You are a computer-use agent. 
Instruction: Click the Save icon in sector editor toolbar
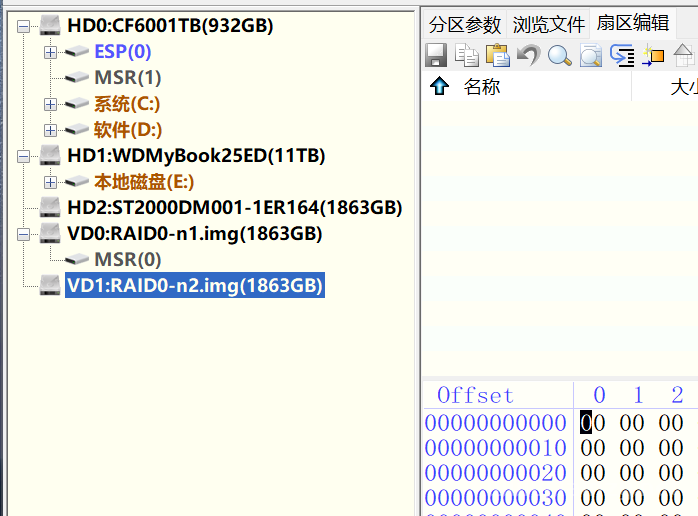436,56
